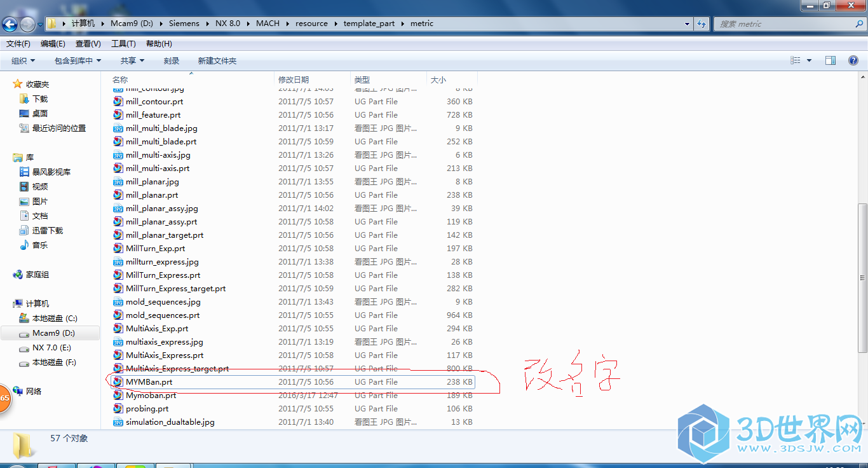Image resolution: width=868 pixels, height=468 pixels.
Task: Expand breadcrumb arrow after NX 8.0
Action: pos(248,24)
